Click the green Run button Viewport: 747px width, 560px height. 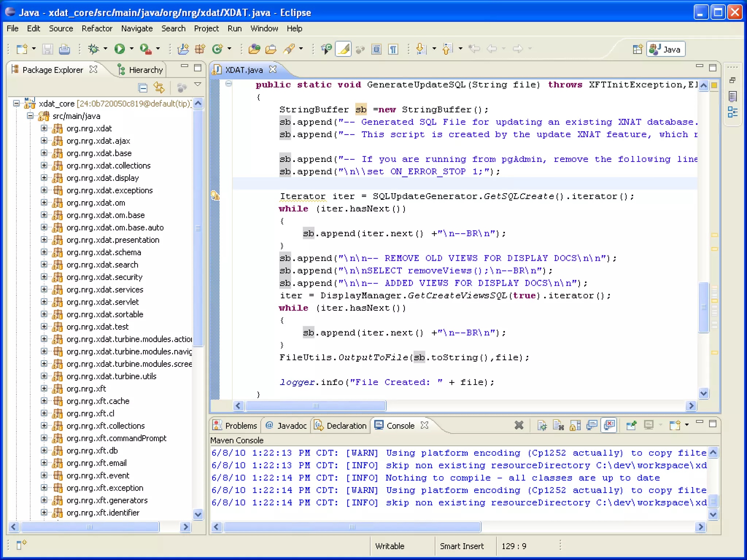click(x=120, y=49)
